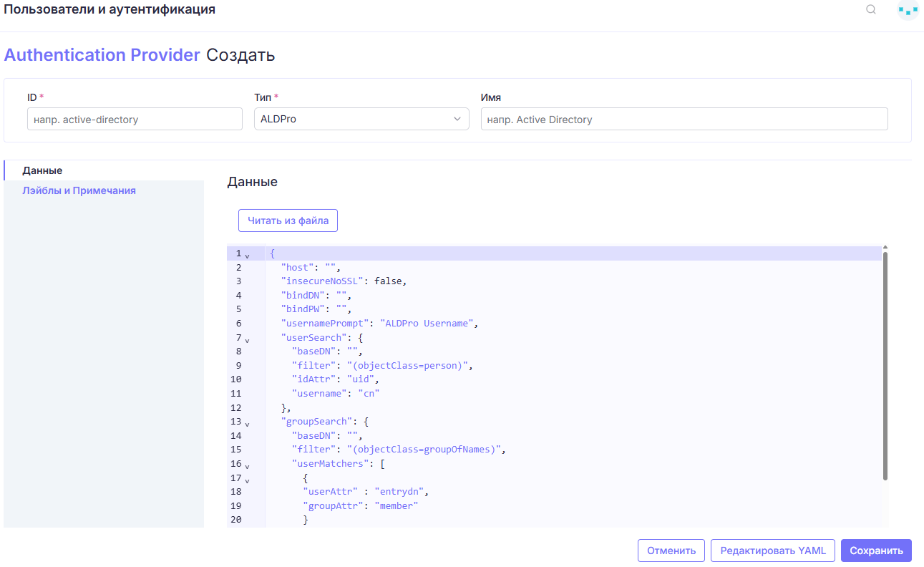Click the "bindPW" line in editor

(x=316, y=309)
